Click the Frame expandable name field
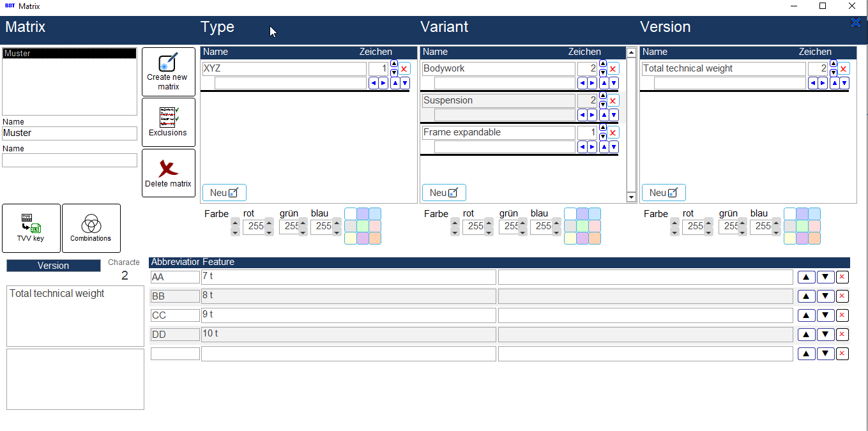The height and width of the screenshot is (431, 868). tap(499, 133)
